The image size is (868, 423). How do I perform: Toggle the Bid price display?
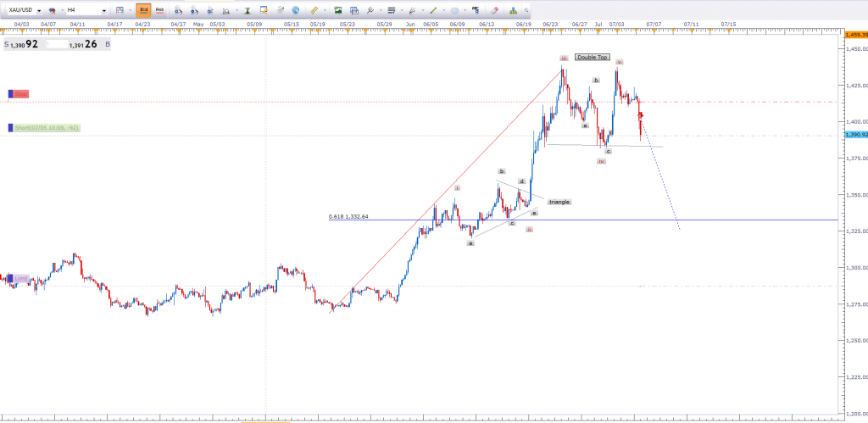coord(143,10)
